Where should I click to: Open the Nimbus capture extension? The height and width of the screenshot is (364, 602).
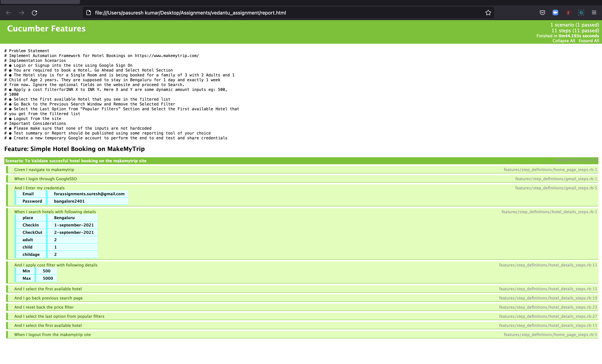pyautogui.click(x=581, y=12)
